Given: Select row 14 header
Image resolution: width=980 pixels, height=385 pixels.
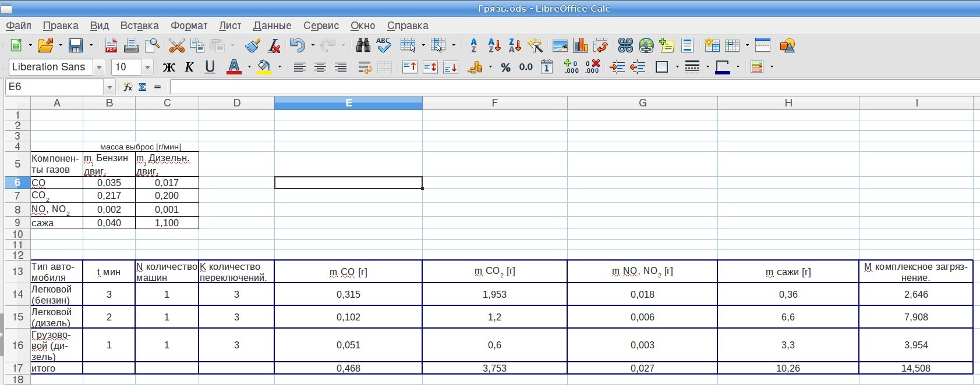Looking at the screenshot, I should (x=17, y=294).
